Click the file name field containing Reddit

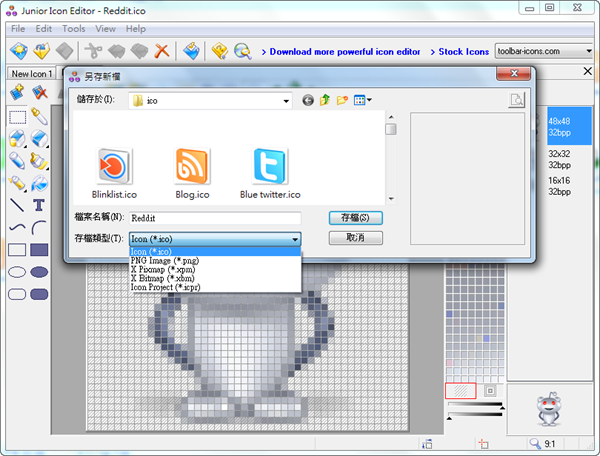pyautogui.click(x=215, y=218)
